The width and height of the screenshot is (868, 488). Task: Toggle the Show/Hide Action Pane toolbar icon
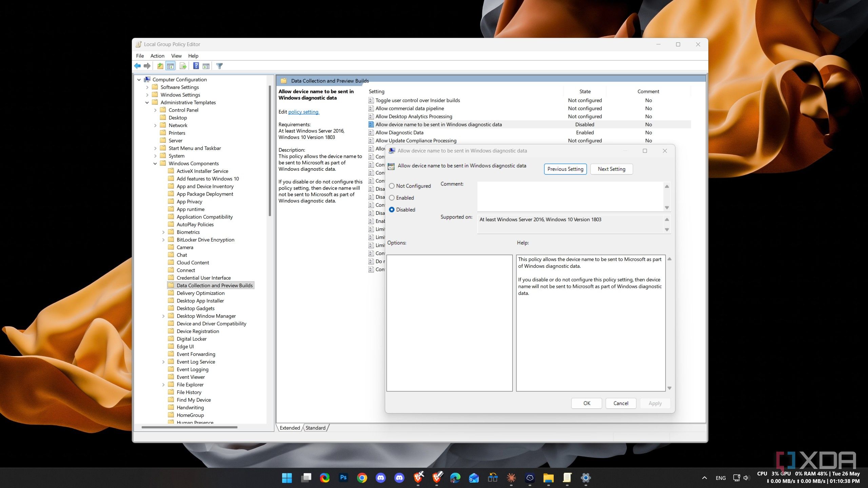pos(206,66)
